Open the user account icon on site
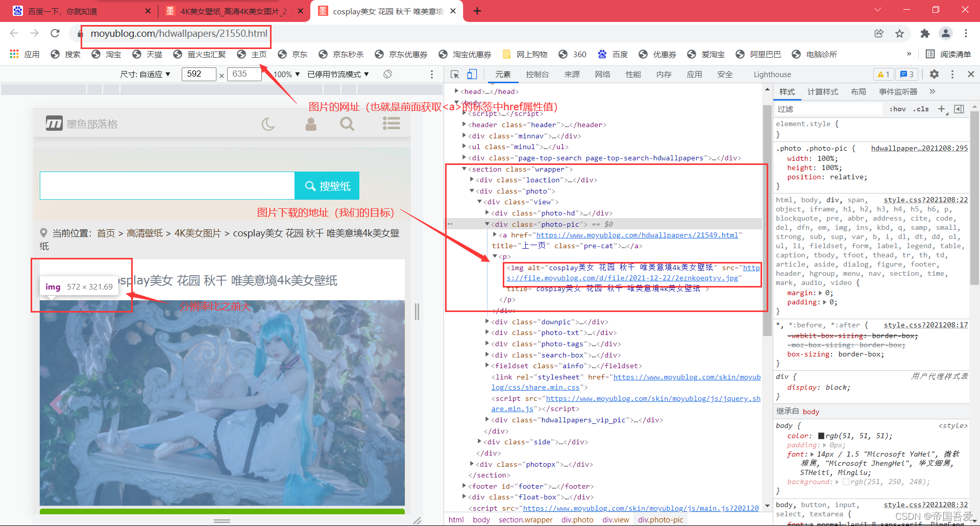The width and height of the screenshot is (980, 526). pyautogui.click(x=311, y=124)
